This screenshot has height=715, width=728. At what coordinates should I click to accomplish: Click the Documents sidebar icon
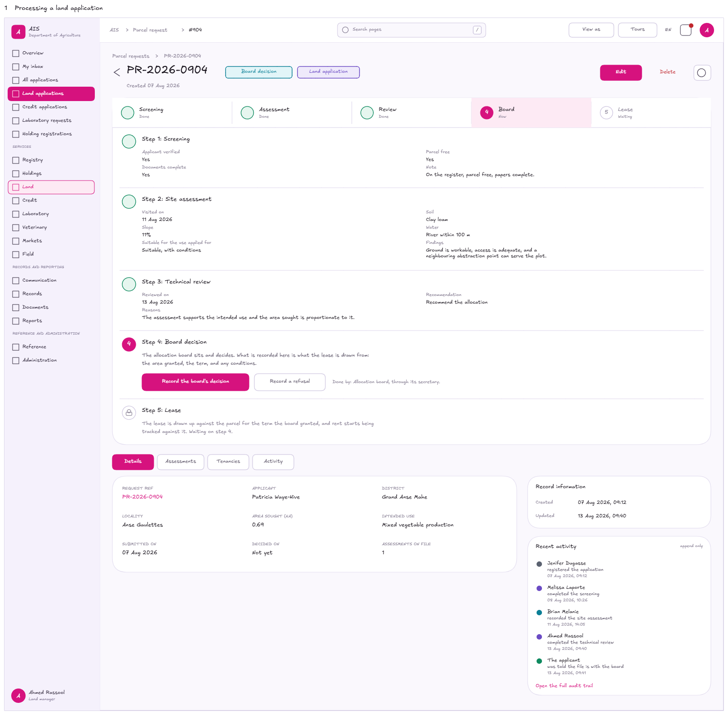(16, 308)
